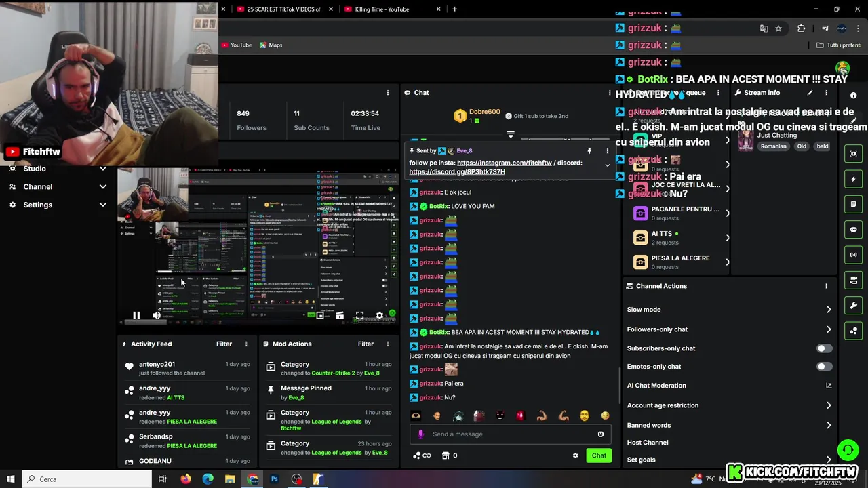Click the chat panel scrollbar
868x488 pixels.
click(x=619, y=385)
